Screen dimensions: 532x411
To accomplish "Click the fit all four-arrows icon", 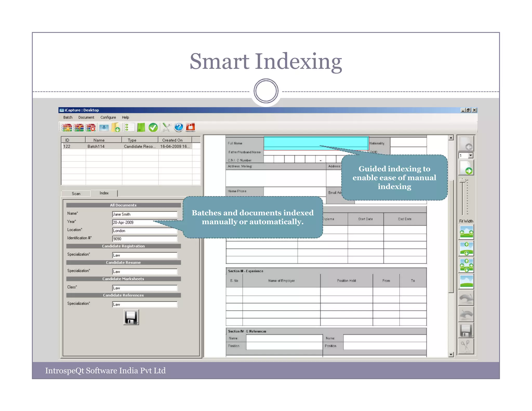I will 466,265.
